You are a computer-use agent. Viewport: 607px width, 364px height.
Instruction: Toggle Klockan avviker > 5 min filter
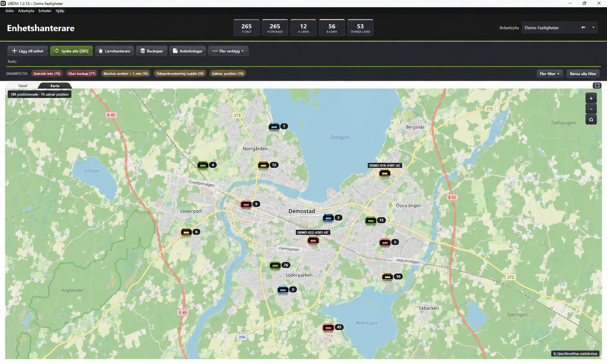[126, 73]
